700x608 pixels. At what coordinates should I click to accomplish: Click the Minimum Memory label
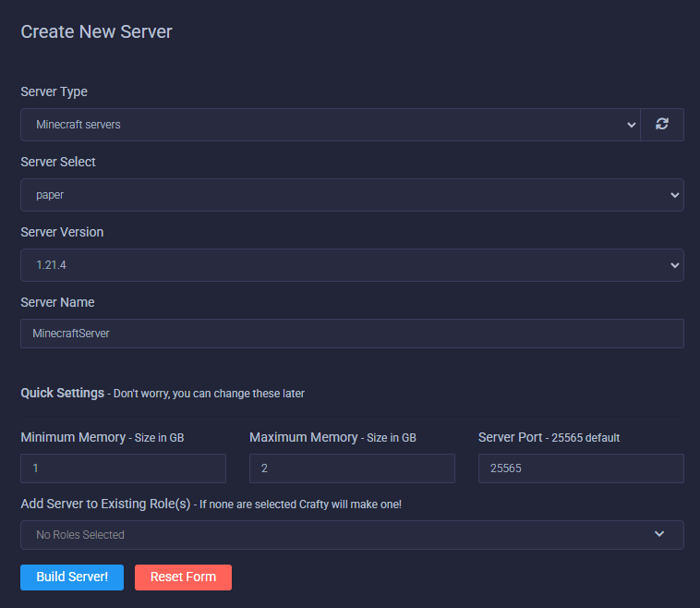pyautogui.click(x=73, y=437)
